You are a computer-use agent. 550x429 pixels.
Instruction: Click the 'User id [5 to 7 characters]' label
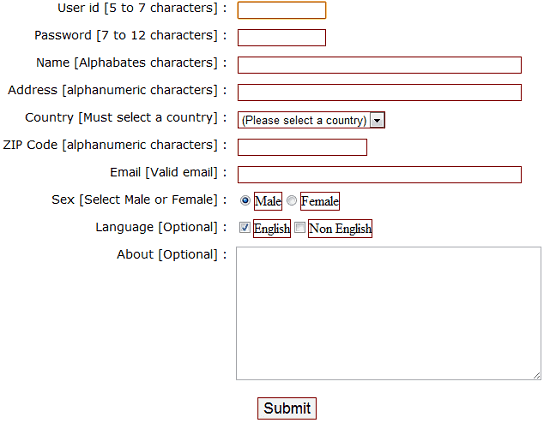point(138,8)
